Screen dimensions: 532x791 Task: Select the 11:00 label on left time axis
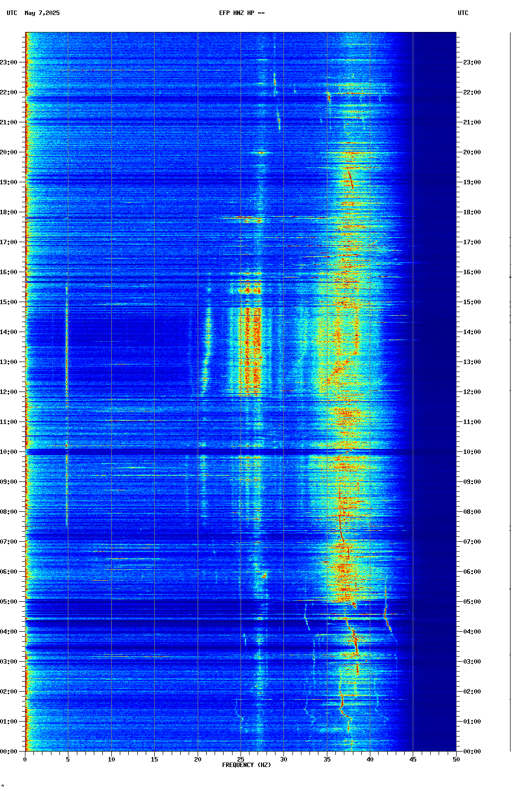pyautogui.click(x=8, y=422)
